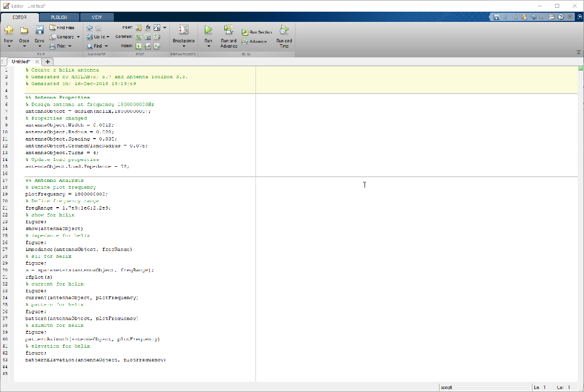Switch to the PUBLISH tab
Image resolution: width=584 pixels, height=392 pixels.
pyautogui.click(x=59, y=17)
